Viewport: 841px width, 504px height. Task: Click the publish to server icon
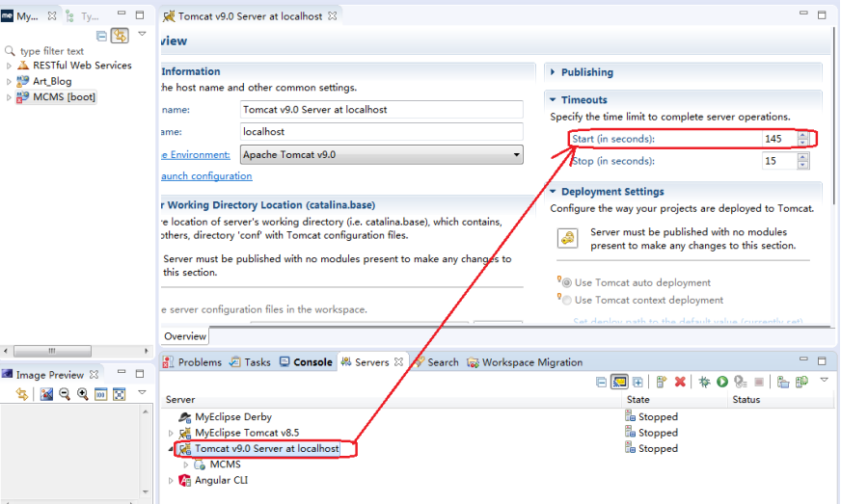pos(783,382)
